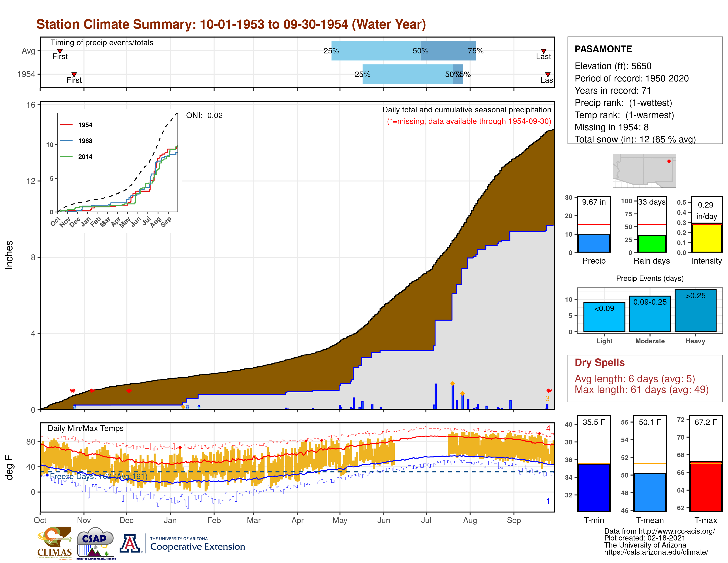Click the red T-max bar
Screen dimensions: 728x563
[706, 487]
